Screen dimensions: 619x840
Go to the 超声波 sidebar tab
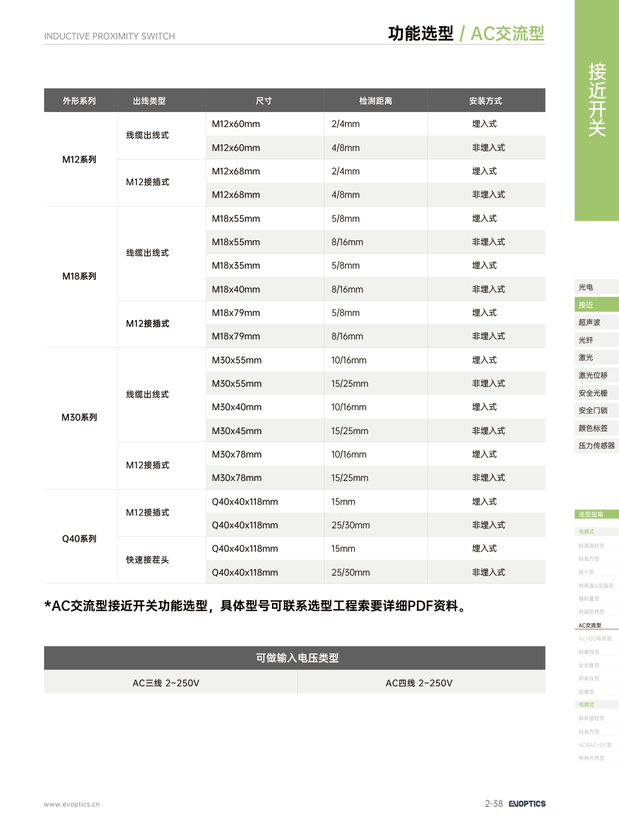coord(596,322)
